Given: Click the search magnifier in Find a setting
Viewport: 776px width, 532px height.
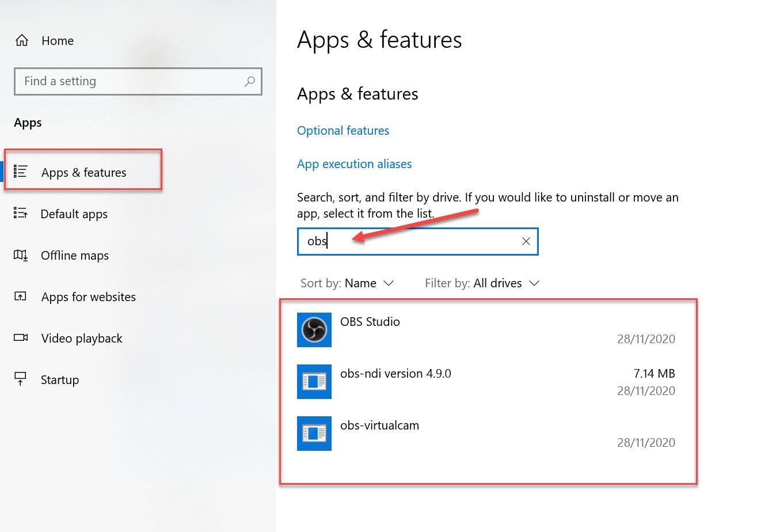Looking at the screenshot, I should [249, 81].
